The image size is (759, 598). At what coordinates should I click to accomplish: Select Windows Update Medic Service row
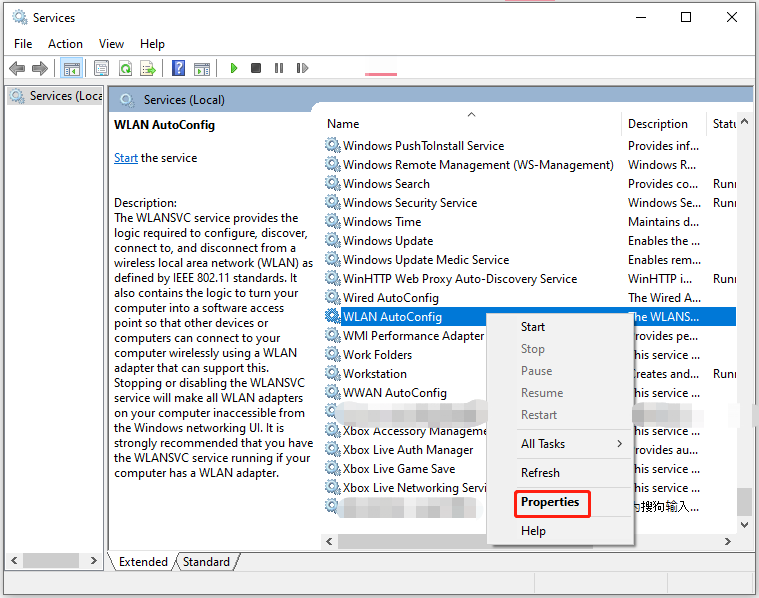pos(530,260)
